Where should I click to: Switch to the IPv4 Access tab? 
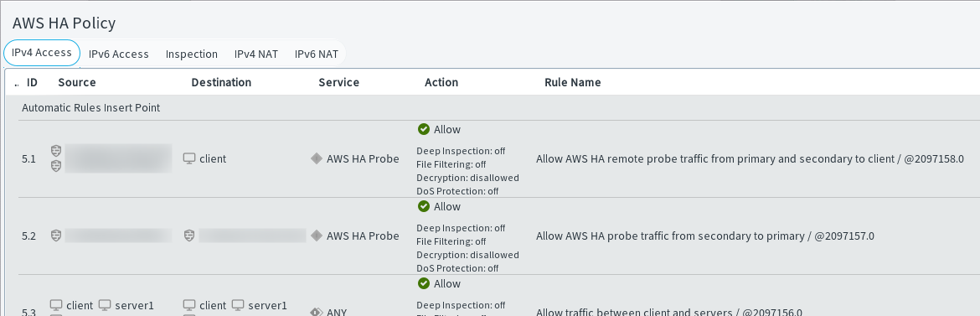(42, 53)
